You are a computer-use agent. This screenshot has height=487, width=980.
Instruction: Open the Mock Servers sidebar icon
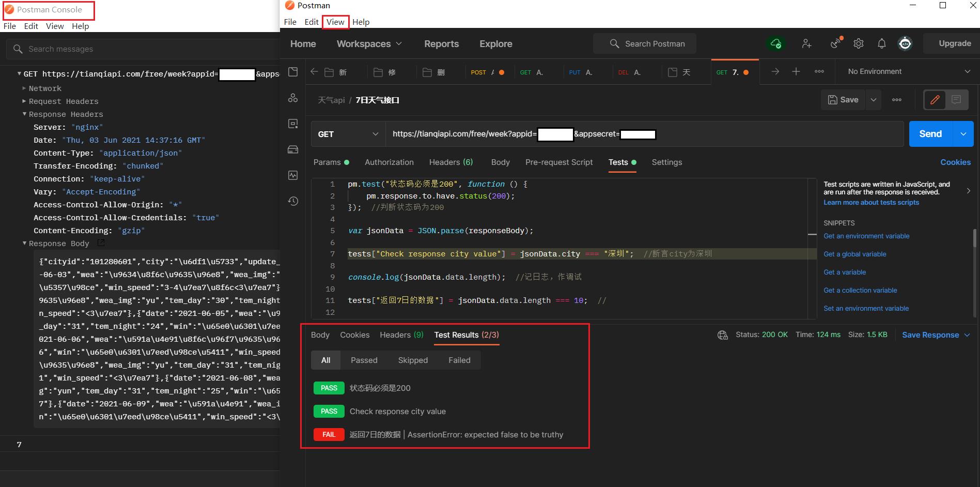[x=293, y=149]
